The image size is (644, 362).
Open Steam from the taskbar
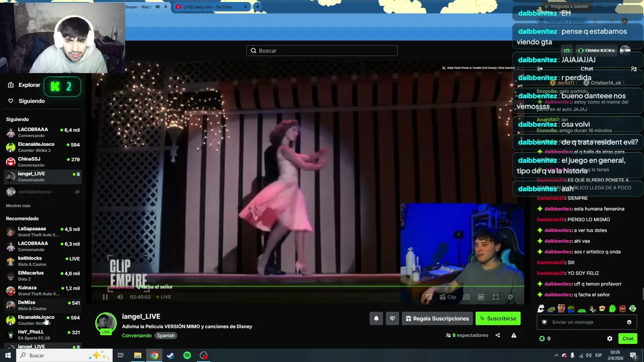[x=171, y=355]
